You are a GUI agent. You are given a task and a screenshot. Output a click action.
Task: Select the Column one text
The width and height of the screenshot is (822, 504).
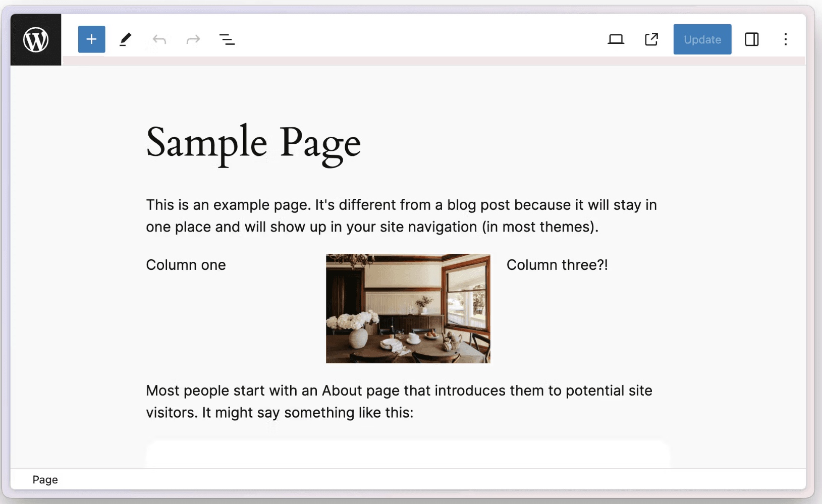pos(186,265)
